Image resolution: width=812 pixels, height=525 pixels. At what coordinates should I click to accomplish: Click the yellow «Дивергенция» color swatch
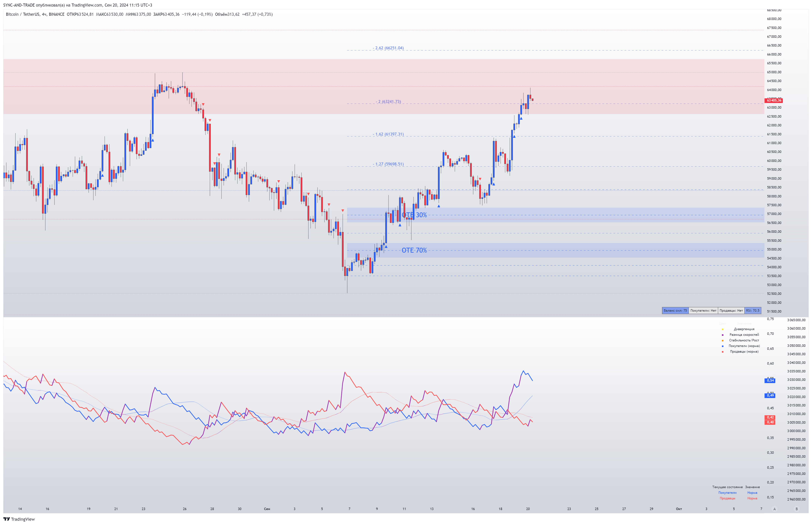723,329
